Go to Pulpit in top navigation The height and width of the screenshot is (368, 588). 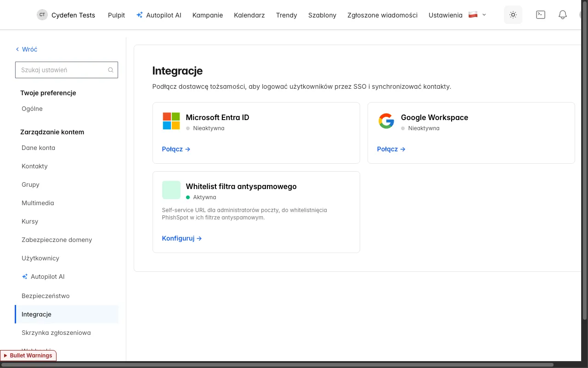point(116,15)
